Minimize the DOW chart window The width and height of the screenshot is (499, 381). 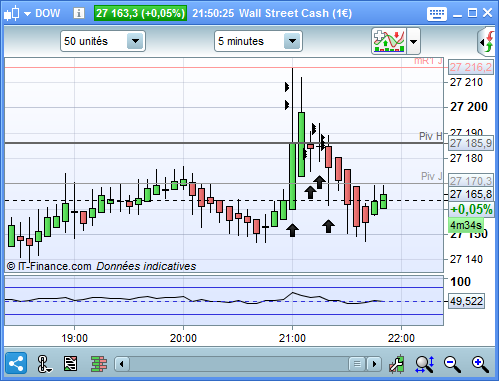click(x=457, y=15)
